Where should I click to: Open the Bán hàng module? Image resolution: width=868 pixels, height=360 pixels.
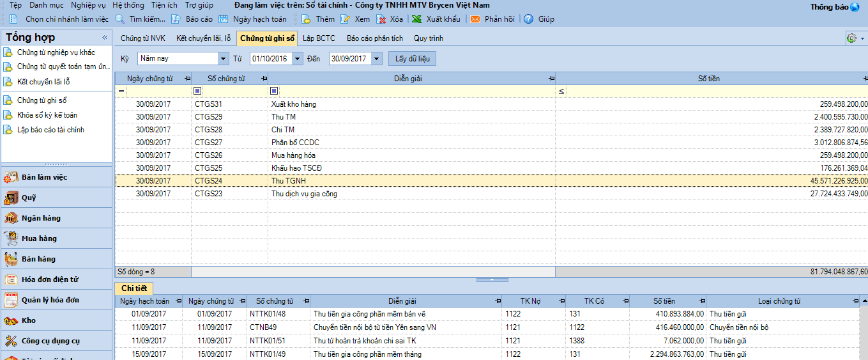(x=56, y=259)
